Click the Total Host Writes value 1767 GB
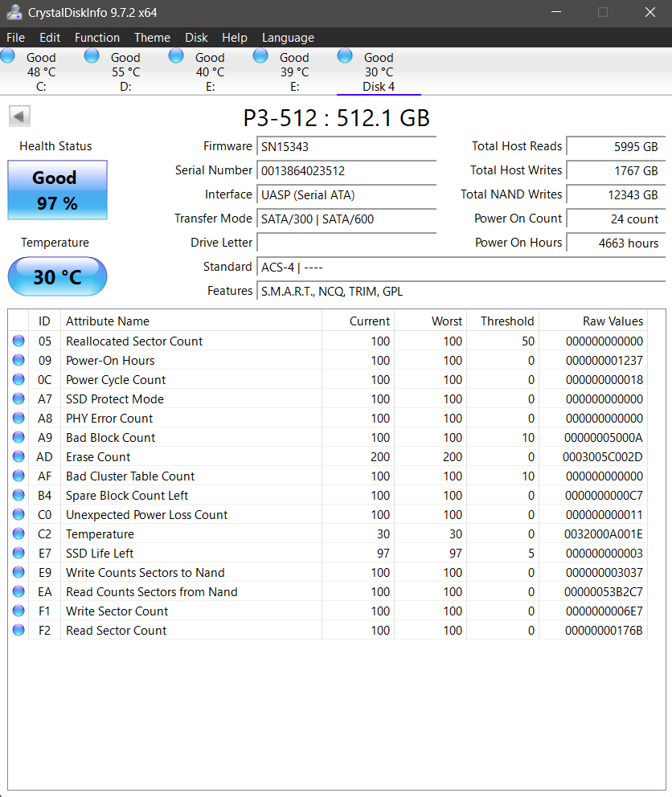Screen dimensions: 672x797 (x=616, y=171)
